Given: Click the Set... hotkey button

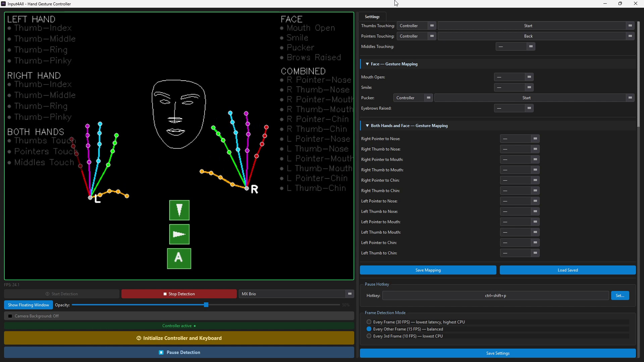Looking at the screenshot, I should click(620, 296).
